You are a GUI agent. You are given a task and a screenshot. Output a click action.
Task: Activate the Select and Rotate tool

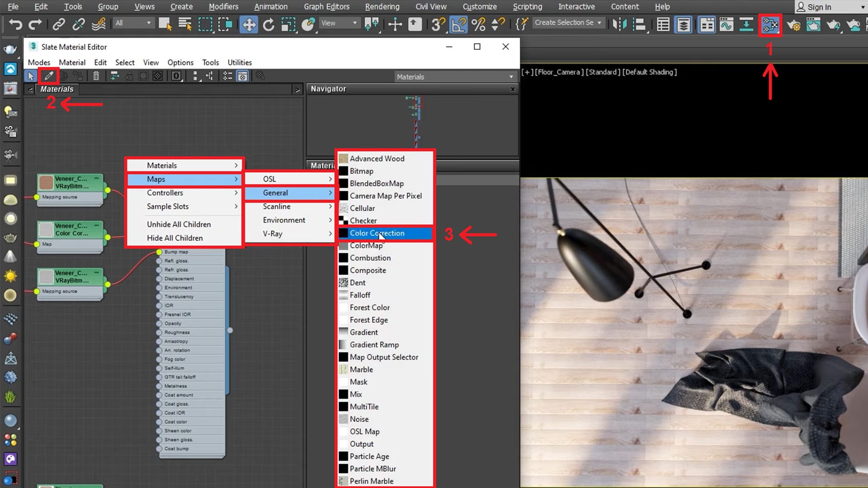[x=269, y=24]
